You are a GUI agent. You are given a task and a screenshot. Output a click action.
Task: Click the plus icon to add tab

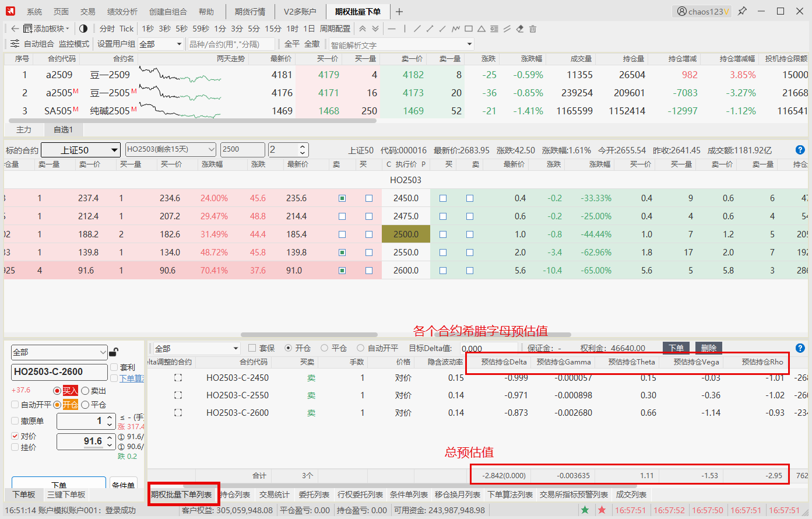[399, 12]
